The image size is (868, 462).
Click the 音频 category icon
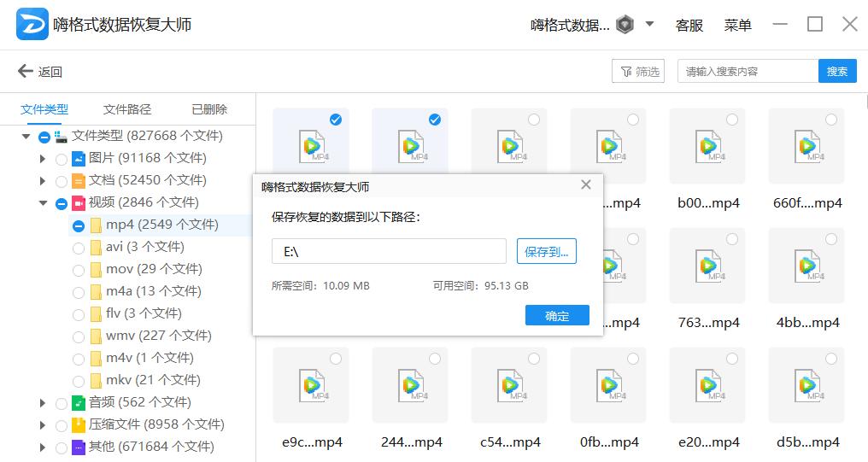tap(79, 403)
